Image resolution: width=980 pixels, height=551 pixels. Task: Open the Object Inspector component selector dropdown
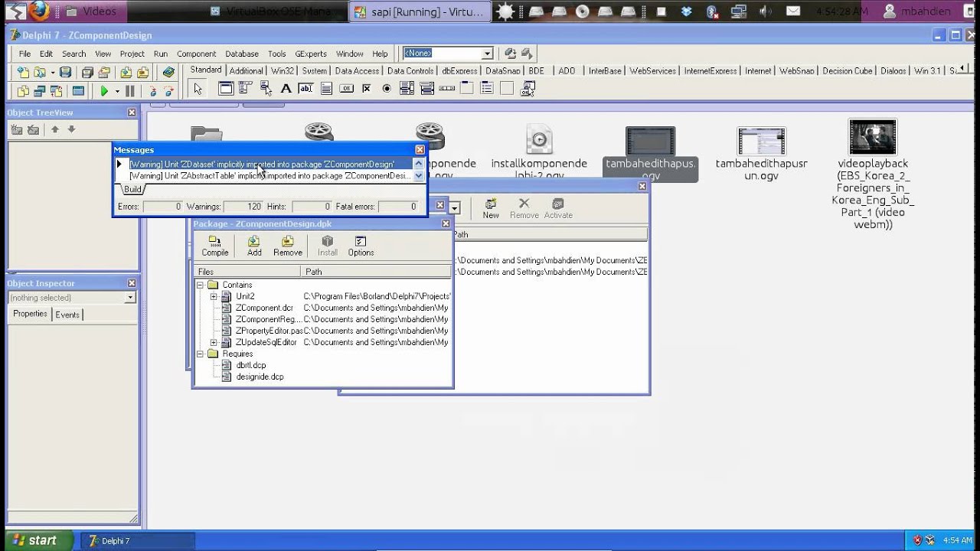[x=130, y=298]
